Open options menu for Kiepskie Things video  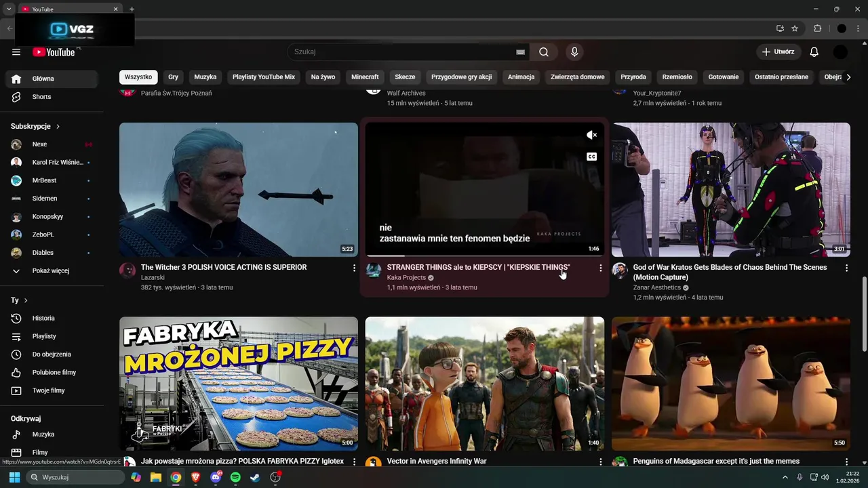point(600,268)
